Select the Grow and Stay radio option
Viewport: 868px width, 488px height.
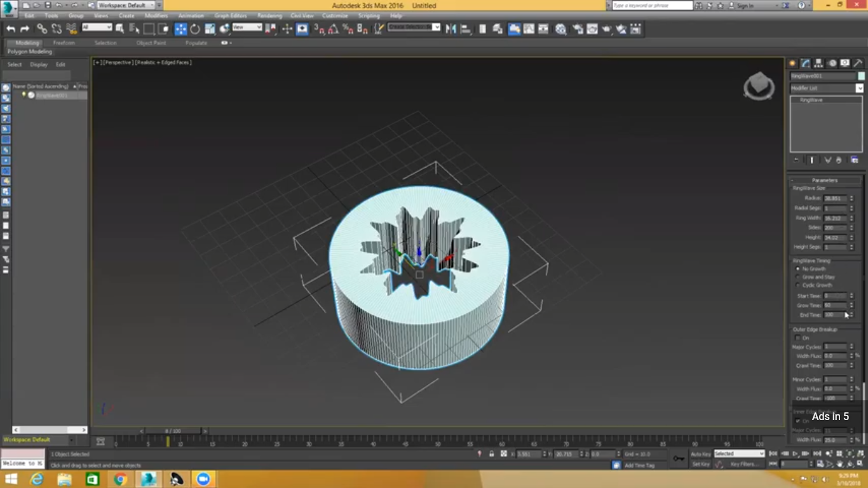pos(798,277)
